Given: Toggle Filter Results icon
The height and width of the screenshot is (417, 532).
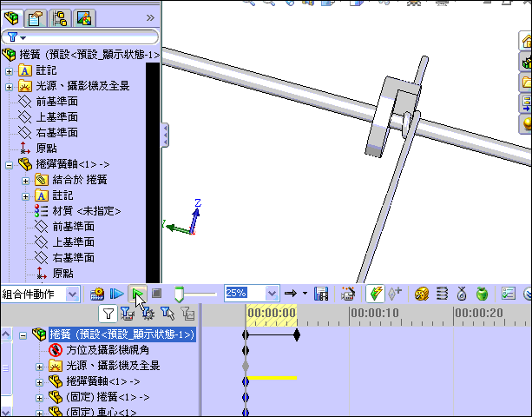Looking at the screenshot, I should point(187,314).
